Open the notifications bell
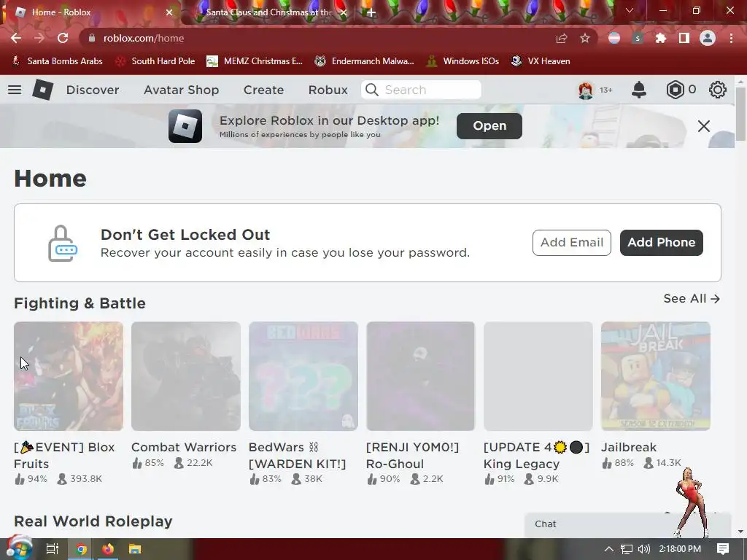Viewport: 747px width, 560px height. [x=639, y=90]
